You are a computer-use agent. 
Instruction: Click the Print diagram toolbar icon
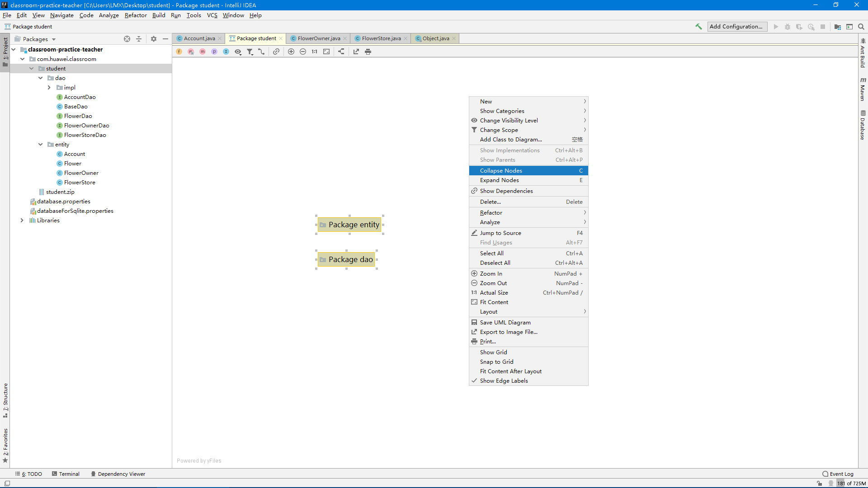click(x=368, y=52)
